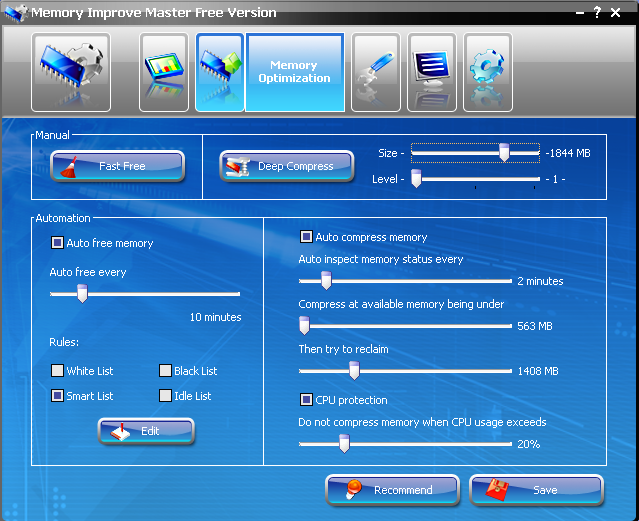Open the wrench and screwdriver tools tab
The width and height of the screenshot is (639, 521).
click(376, 72)
